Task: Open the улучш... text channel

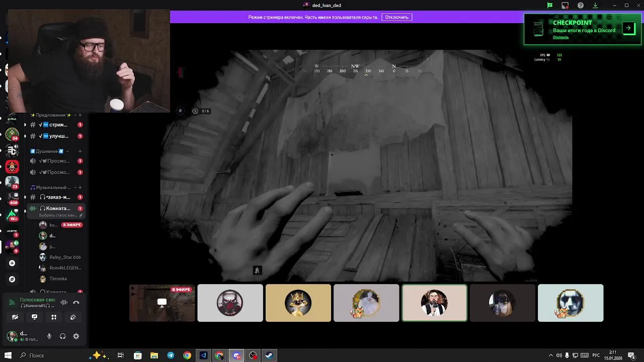Action: point(56,136)
